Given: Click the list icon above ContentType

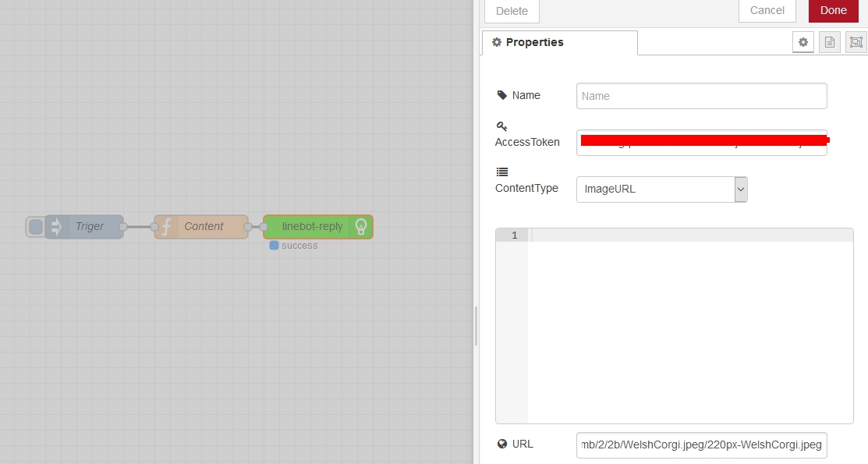Looking at the screenshot, I should click(x=501, y=172).
